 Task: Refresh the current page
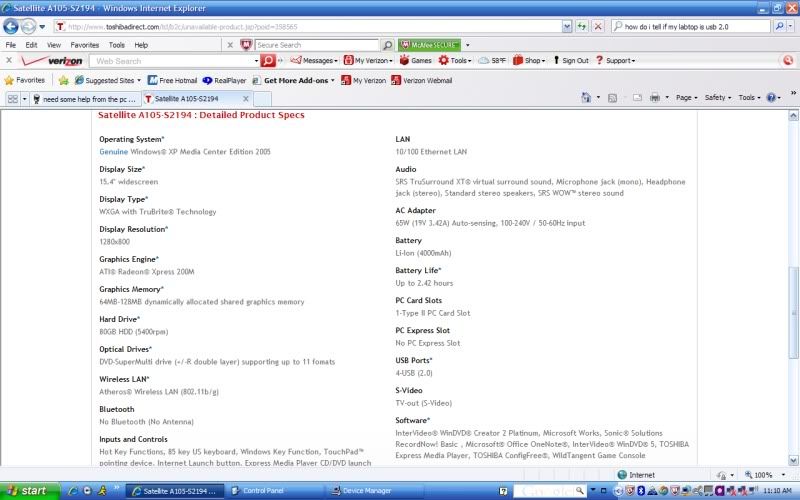coord(582,27)
